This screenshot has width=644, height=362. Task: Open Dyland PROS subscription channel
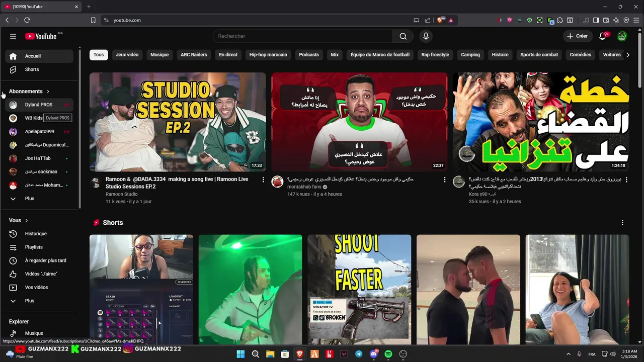pyautogui.click(x=39, y=105)
